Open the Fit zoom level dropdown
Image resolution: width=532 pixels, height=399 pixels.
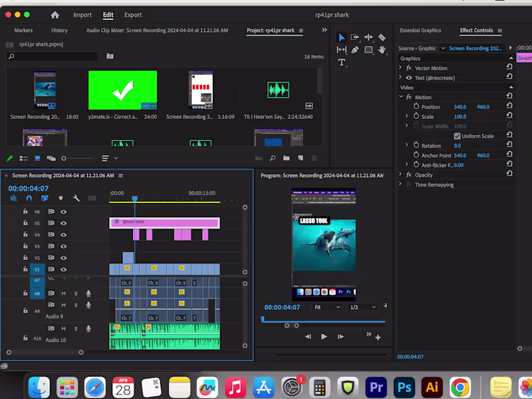327,307
